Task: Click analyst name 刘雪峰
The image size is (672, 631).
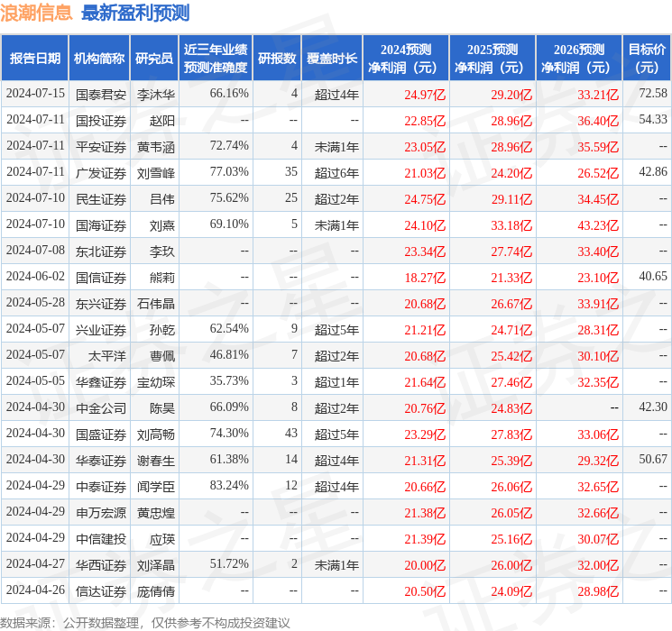Action: pos(156,173)
